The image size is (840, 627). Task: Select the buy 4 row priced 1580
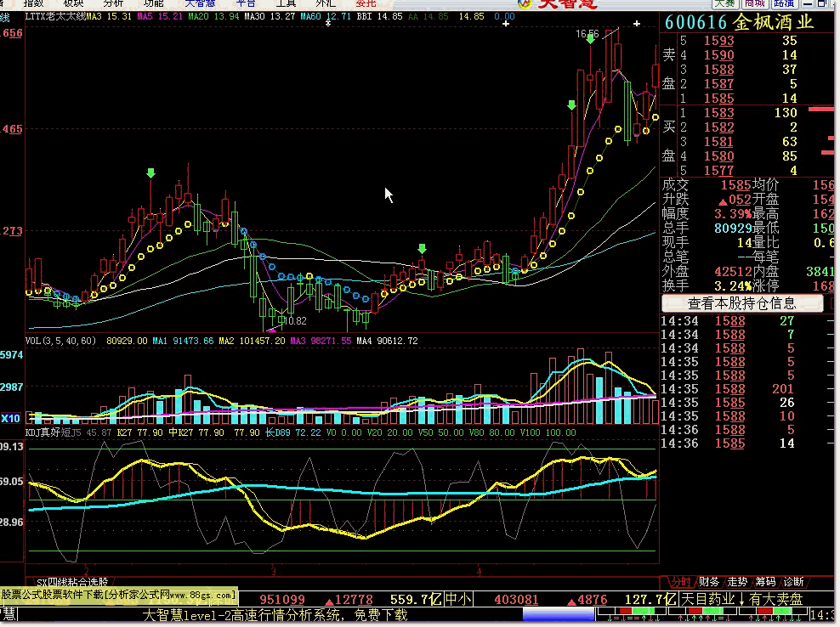740,156
